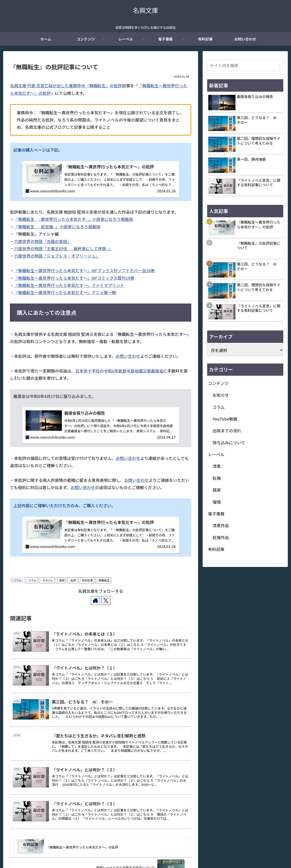This screenshot has width=291, height=868.
Task: Open 王竜王討伐 最終章にして序章 link
Action: [63, 249]
